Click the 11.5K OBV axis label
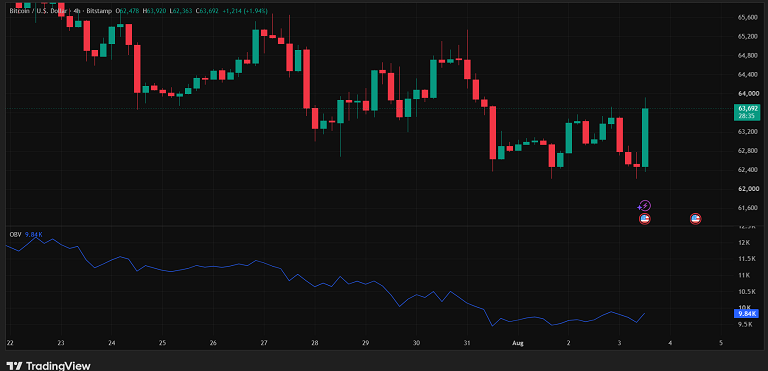 747,259
